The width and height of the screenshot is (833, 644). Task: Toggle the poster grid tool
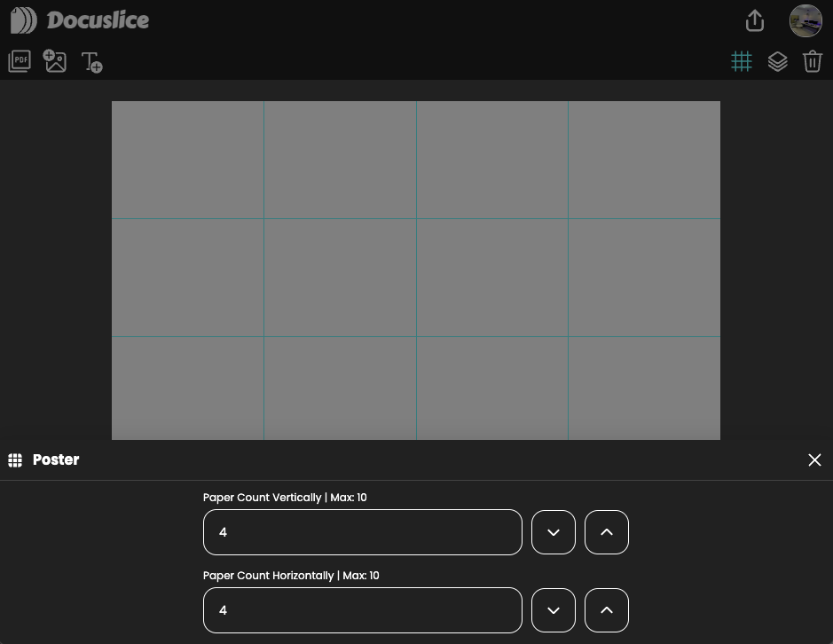pos(741,61)
